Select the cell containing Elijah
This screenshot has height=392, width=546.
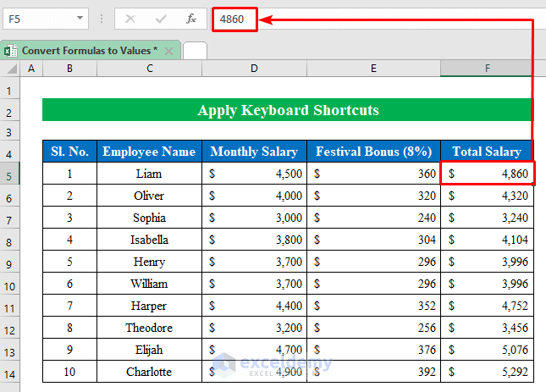point(149,350)
